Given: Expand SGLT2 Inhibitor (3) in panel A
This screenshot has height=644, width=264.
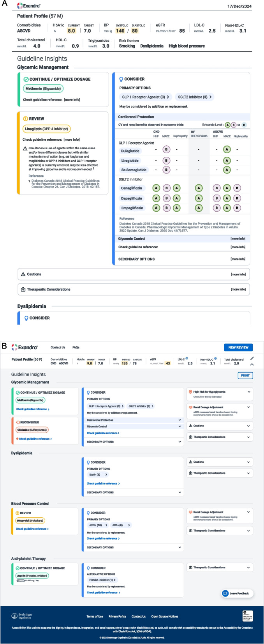Looking at the screenshot, I should [x=194, y=97].
